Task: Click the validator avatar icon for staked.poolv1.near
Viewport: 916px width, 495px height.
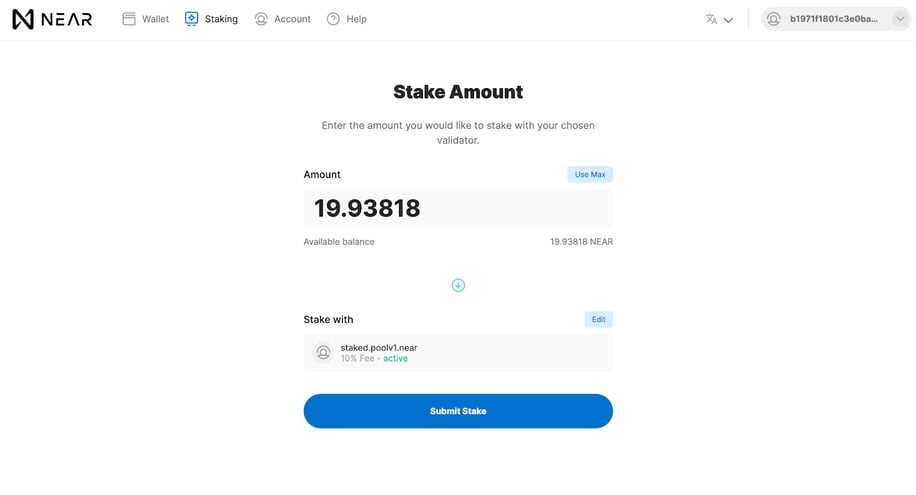Action: [x=323, y=352]
